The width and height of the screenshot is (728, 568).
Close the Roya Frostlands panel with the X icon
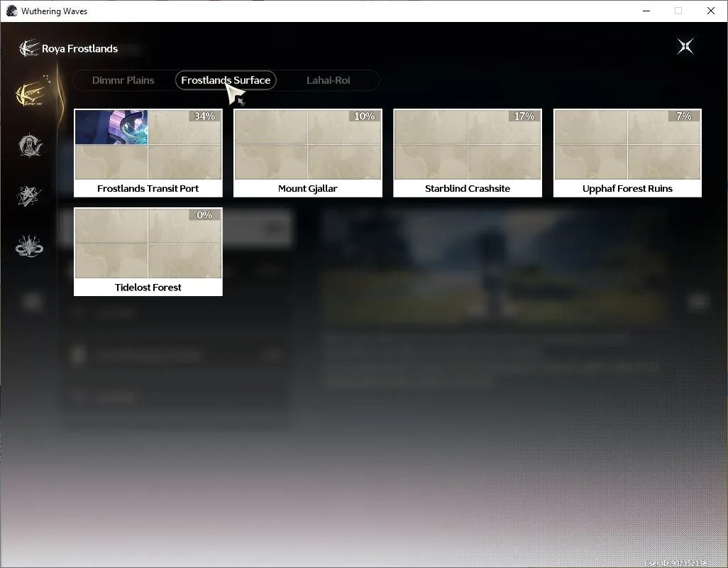click(x=685, y=46)
